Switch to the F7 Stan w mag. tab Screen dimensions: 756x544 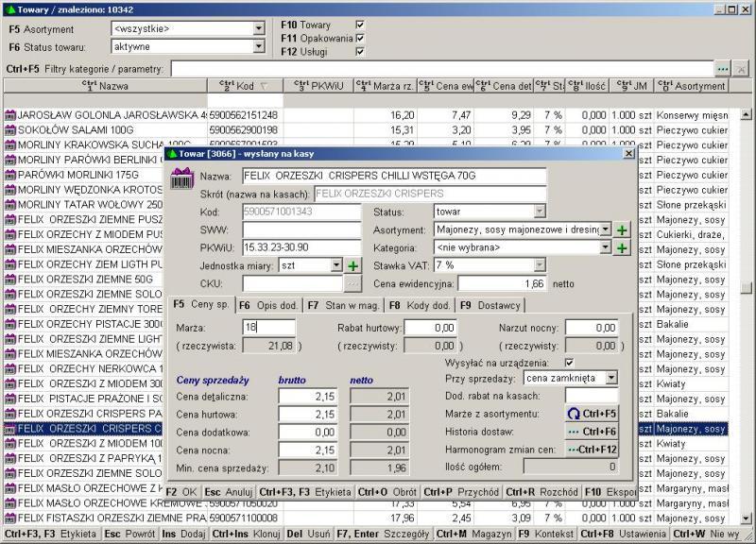pyautogui.click(x=344, y=305)
